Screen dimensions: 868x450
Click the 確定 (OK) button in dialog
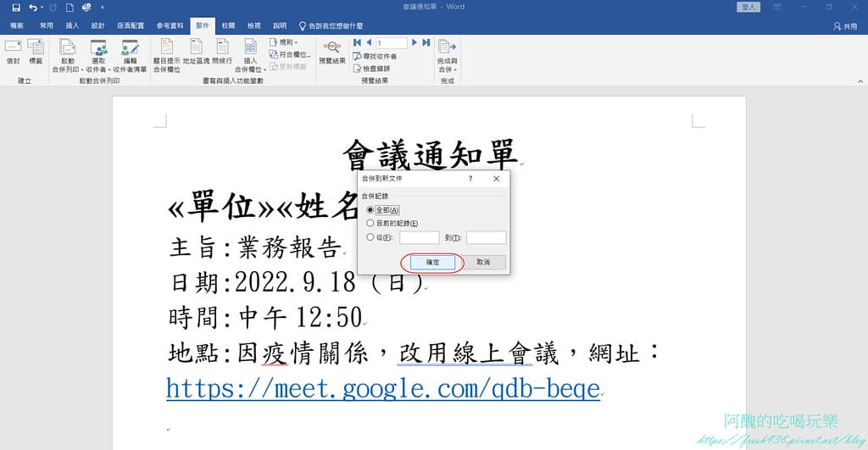pyautogui.click(x=432, y=263)
